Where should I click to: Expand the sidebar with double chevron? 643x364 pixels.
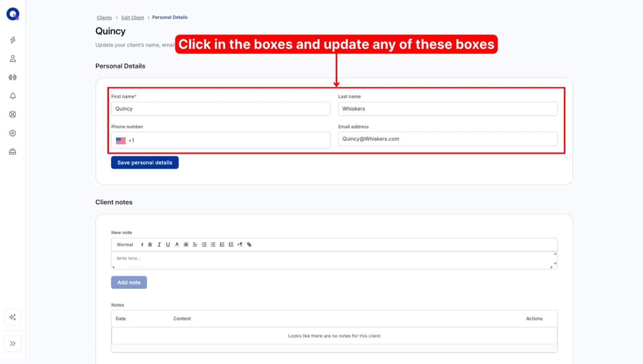pyautogui.click(x=13, y=344)
